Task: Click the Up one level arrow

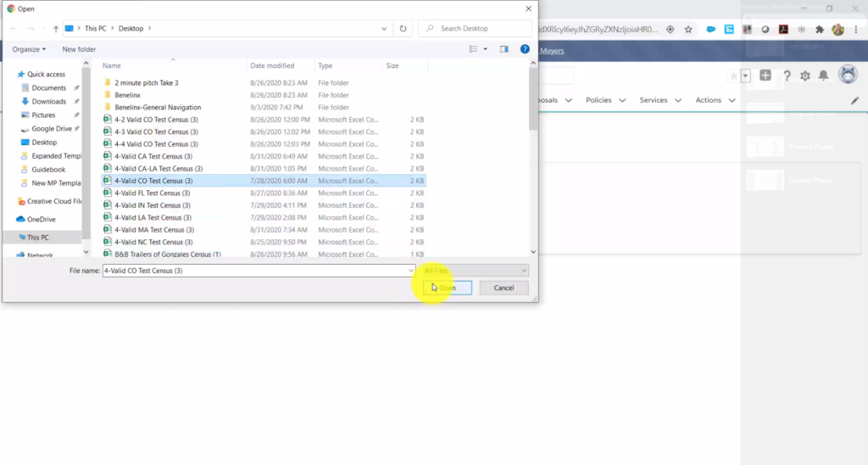Action: pyautogui.click(x=57, y=28)
